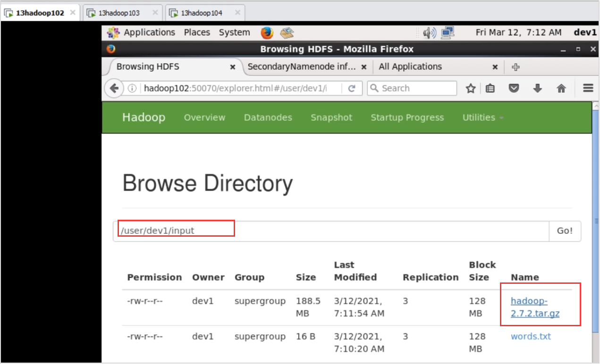This screenshot has height=364, width=600.
Task: Click the Browse Directory heading
Action: [x=207, y=183]
